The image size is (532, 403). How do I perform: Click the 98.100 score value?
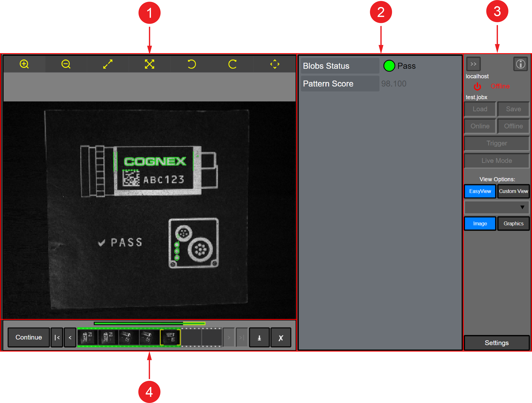click(394, 84)
